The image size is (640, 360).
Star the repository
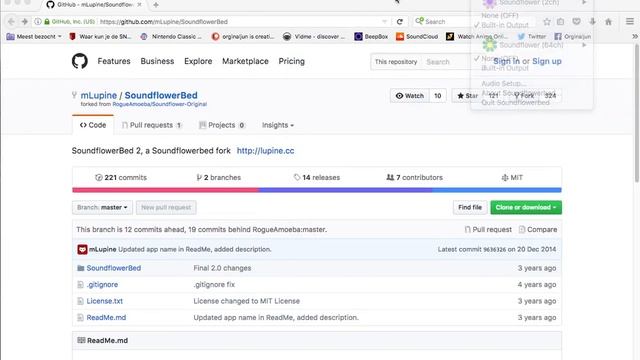[467, 96]
